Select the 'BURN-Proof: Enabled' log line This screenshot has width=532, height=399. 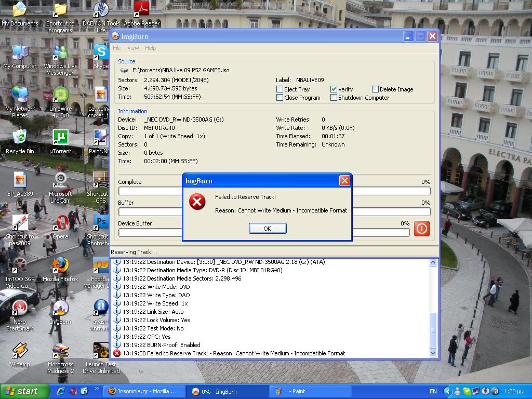(x=162, y=345)
